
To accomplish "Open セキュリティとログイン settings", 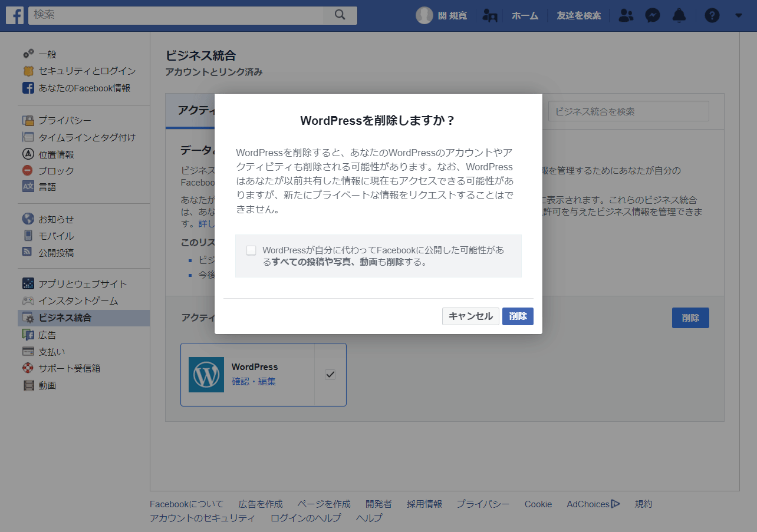I will (87, 71).
